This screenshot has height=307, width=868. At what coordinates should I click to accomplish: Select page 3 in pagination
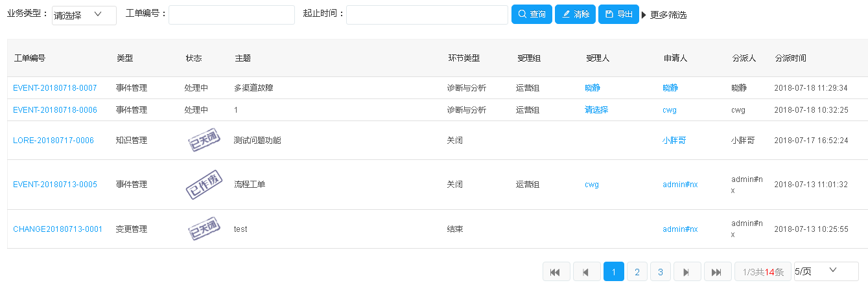(x=661, y=272)
